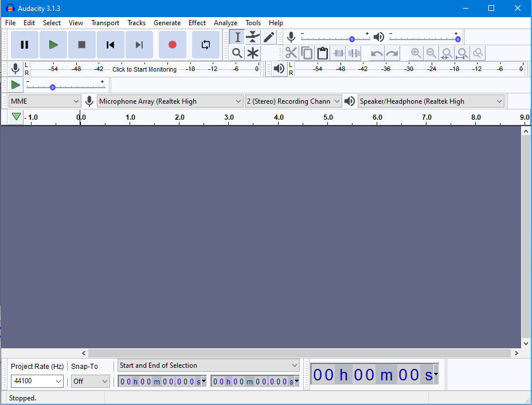Toggle the Selection tool on
The image size is (532, 405).
click(237, 37)
